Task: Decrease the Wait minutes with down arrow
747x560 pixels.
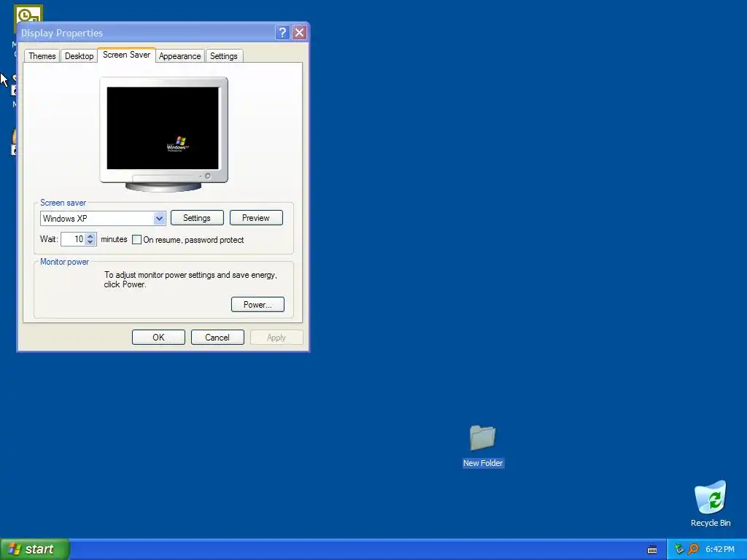Action: pyautogui.click(x=90, y=242)
